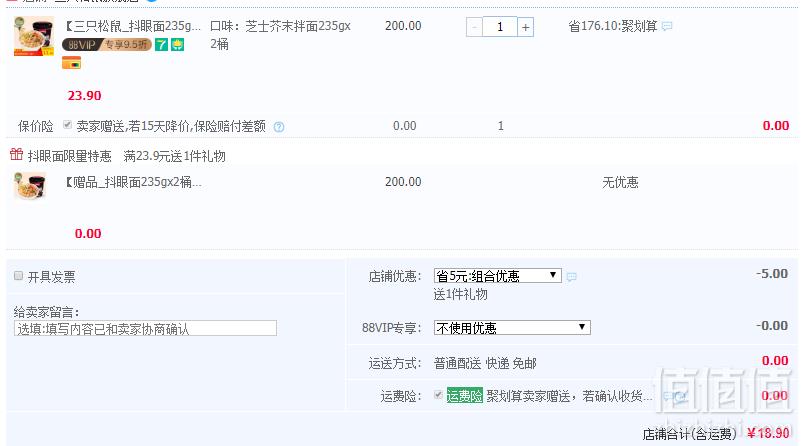Screen dimensions: 802x446
Task: Open the 赠品 抖眼面 gift product thumbnail
Action: [30, 186]
